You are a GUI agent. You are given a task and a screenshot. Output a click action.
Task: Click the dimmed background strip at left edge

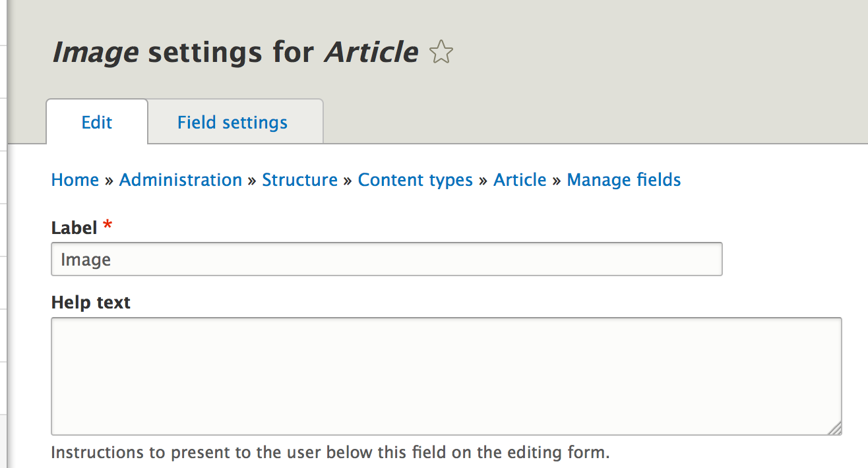point(3,264)
